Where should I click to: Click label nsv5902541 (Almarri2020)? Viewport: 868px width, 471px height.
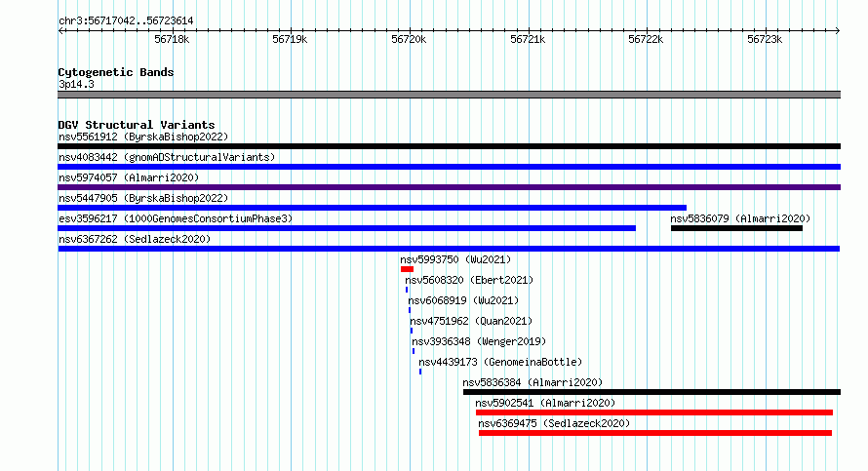click(x=545, y=403)
